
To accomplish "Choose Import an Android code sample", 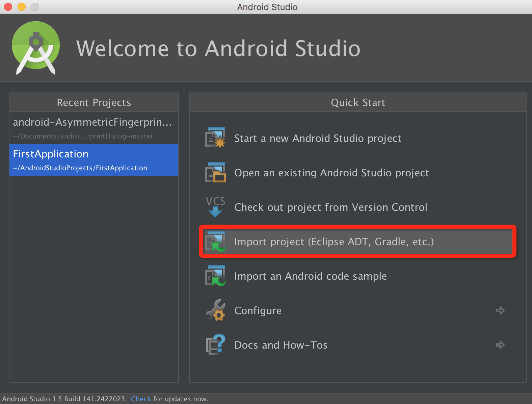I will tap(311, 276).
